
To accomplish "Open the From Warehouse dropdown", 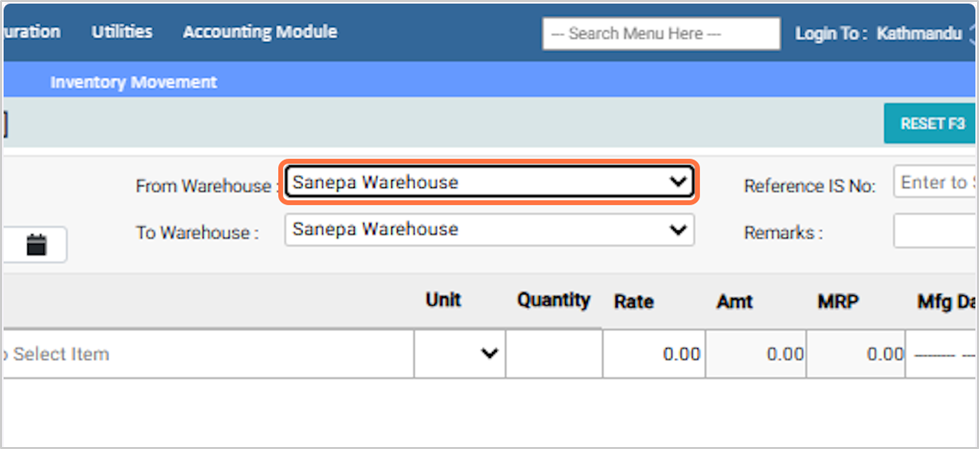I will [x=489, y=183].
